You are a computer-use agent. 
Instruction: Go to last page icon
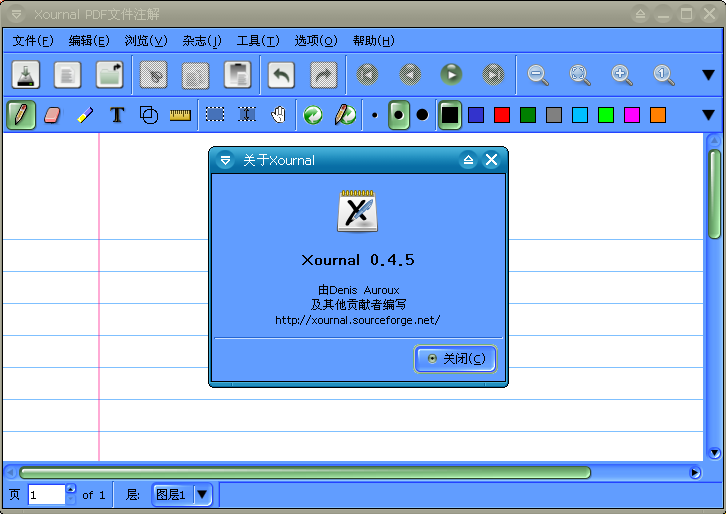click(494, 75)
